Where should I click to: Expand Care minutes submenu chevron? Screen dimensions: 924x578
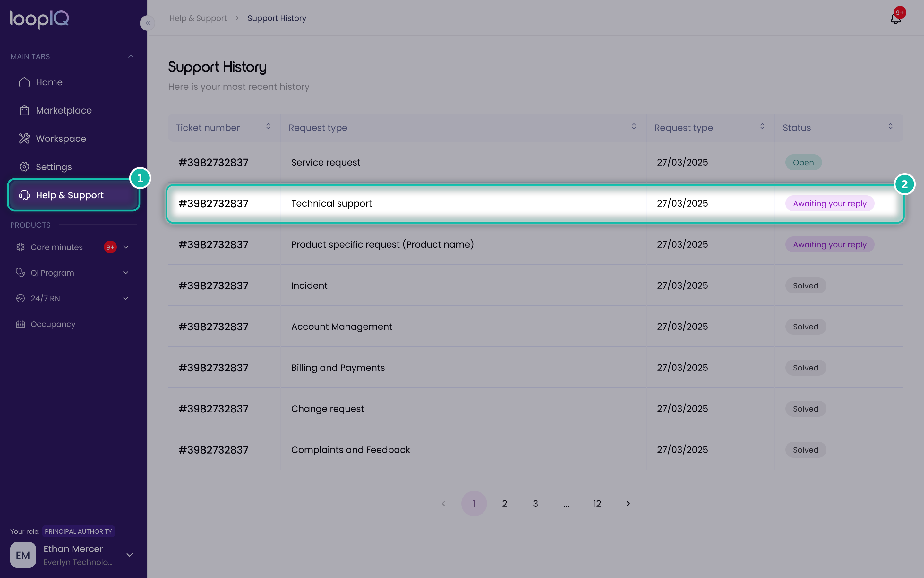tap(126, 247)
